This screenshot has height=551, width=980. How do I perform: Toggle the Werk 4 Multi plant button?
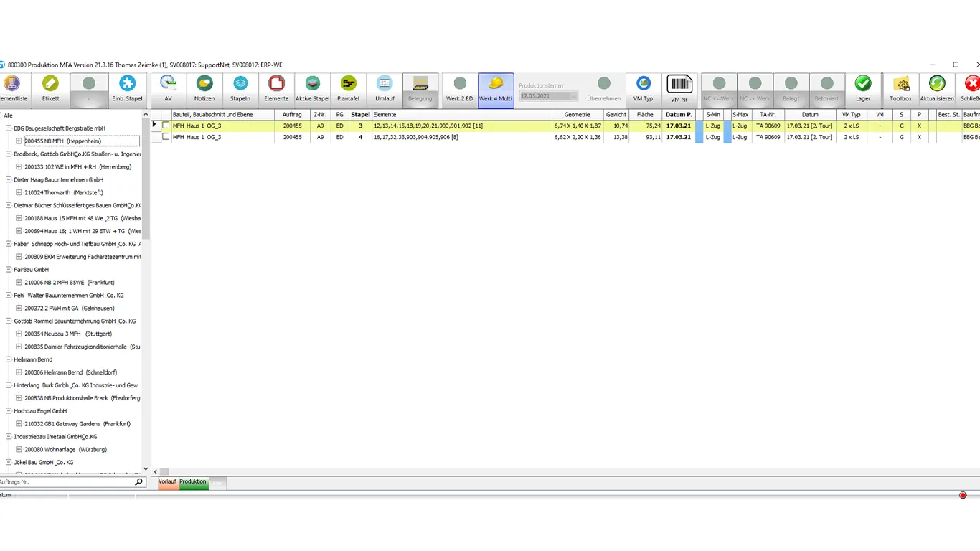[x=496, y=90]
